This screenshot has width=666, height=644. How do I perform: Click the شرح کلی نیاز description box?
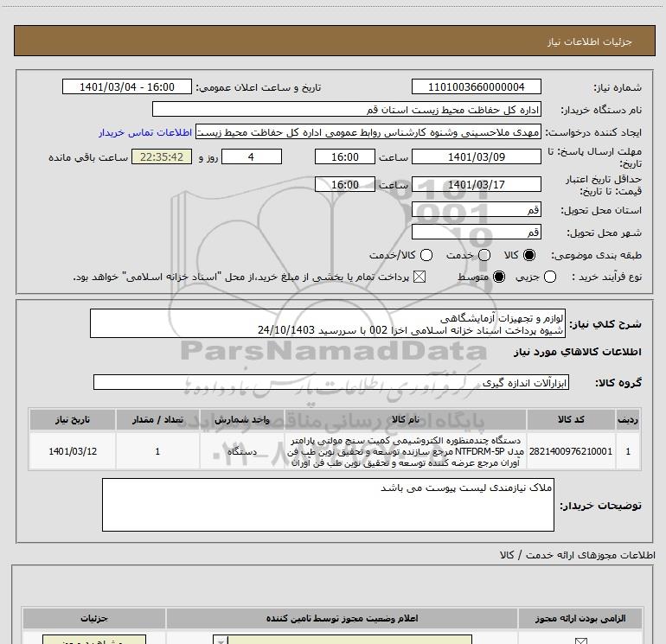pos(328,323)
